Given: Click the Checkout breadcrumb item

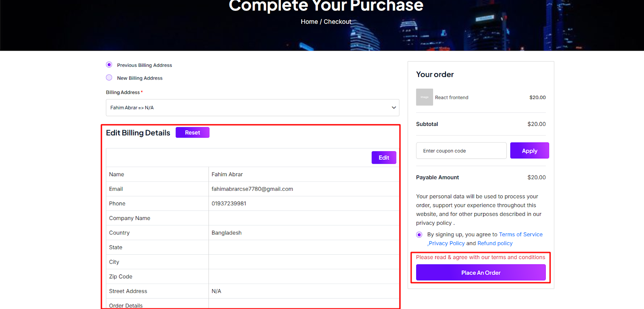Looking at the screenshot, I should 337,22.
